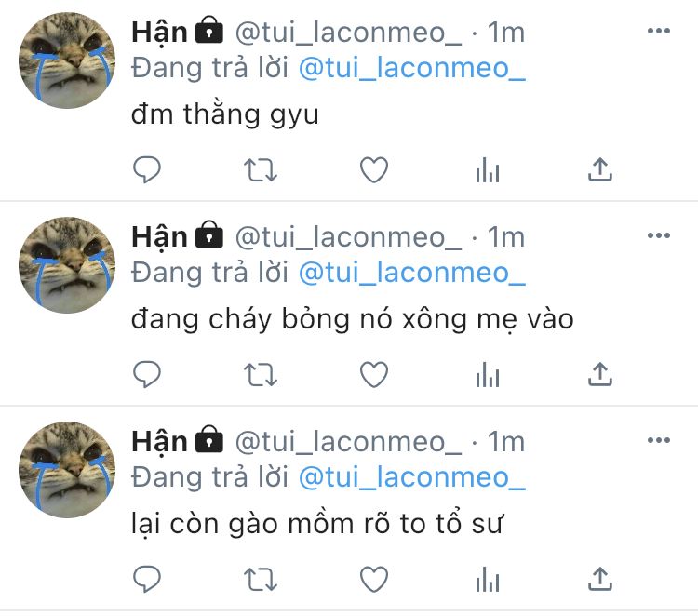
Task: Share the "đm thằng gyu" tweet
Action: click(x=600, y=169)
